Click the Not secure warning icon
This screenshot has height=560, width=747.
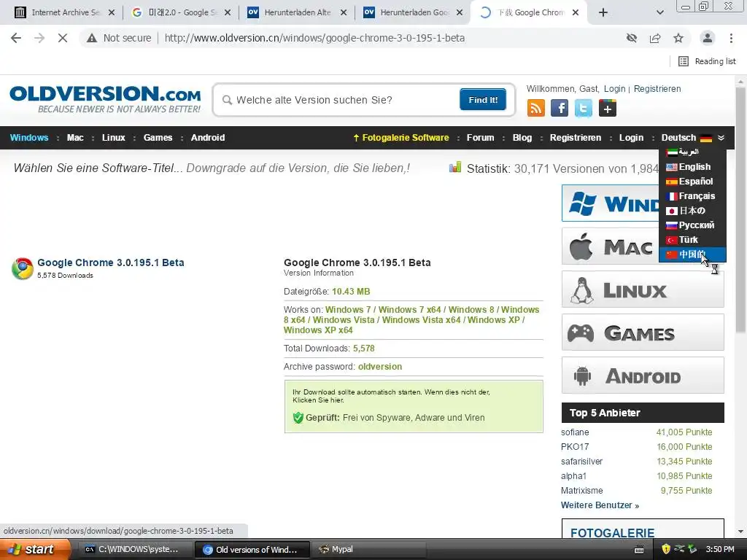[x=91, y=38]
